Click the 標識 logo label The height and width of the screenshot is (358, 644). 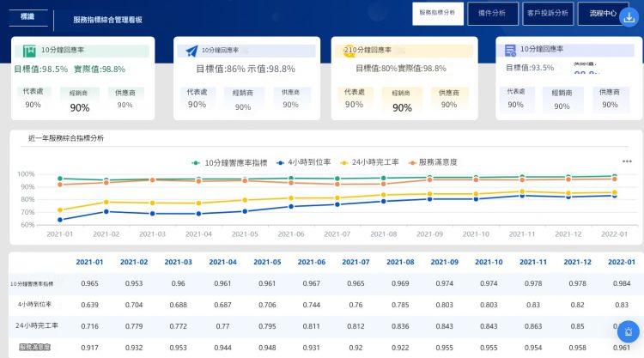click(x=28, y=17)
